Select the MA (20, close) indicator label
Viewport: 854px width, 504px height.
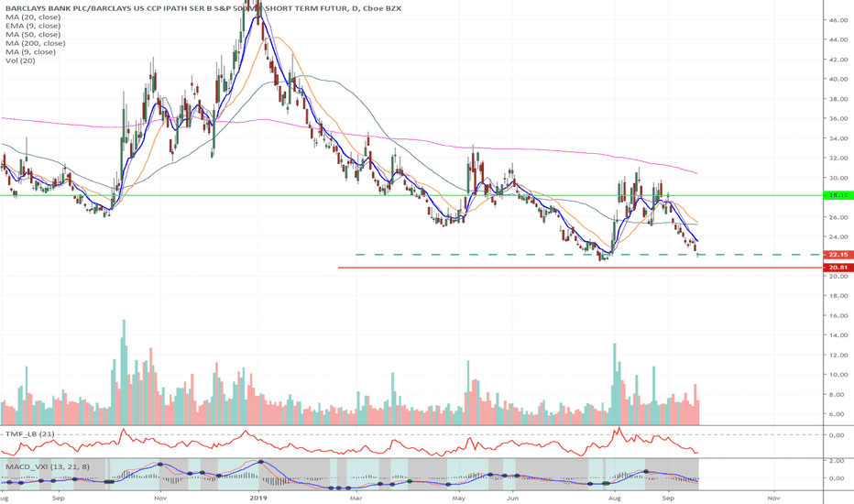pyautogui.click(x=33, y=16)
